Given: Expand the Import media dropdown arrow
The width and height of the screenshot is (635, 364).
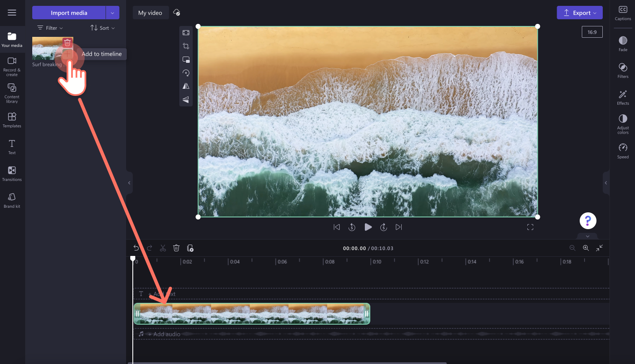Looking at the screenshot, I should pos(113,13).
